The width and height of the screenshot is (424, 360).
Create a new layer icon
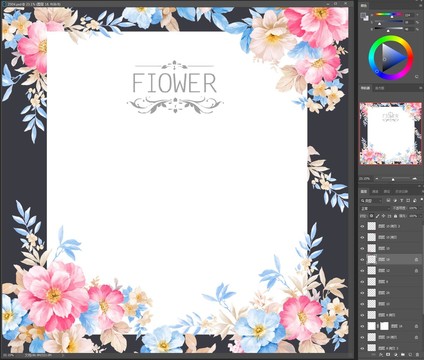[x=410, y=354]
